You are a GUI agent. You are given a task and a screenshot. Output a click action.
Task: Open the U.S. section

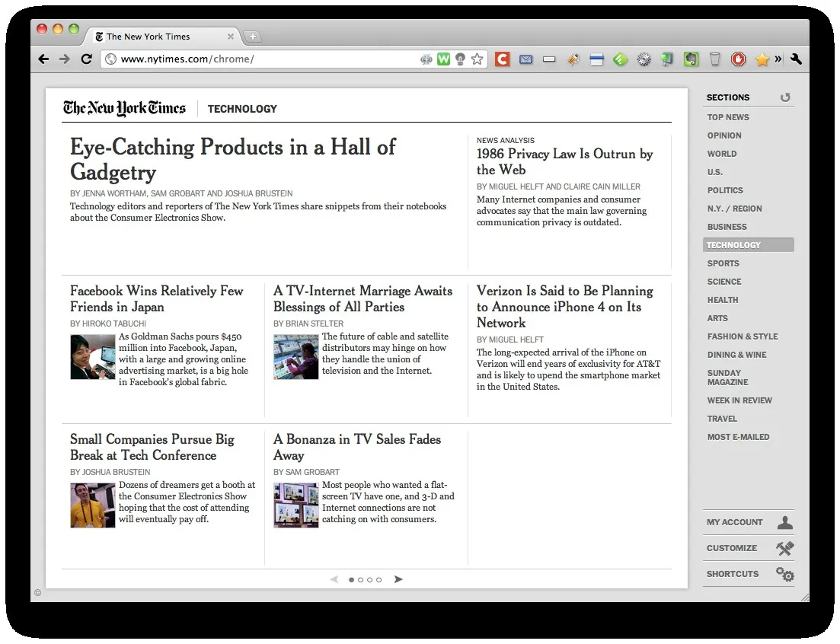tap(714, 172)
